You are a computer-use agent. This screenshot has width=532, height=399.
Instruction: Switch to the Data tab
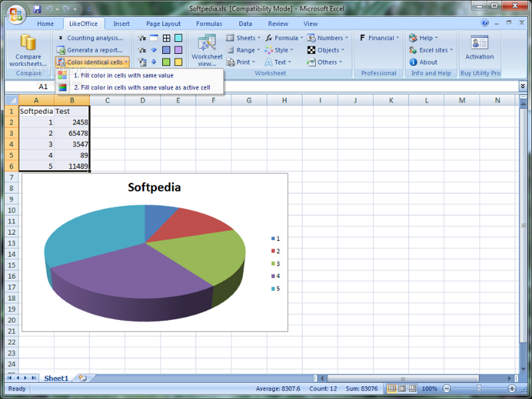245,24
